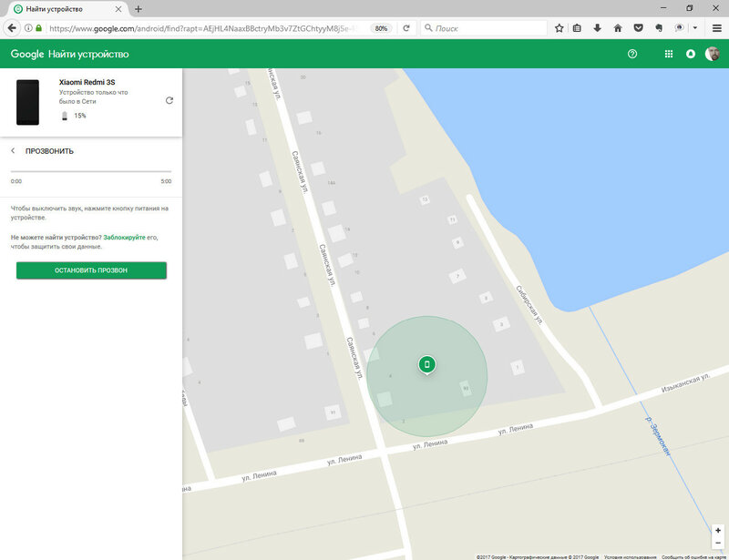Click the ул. Ленина label below marker

pos(430,444)
